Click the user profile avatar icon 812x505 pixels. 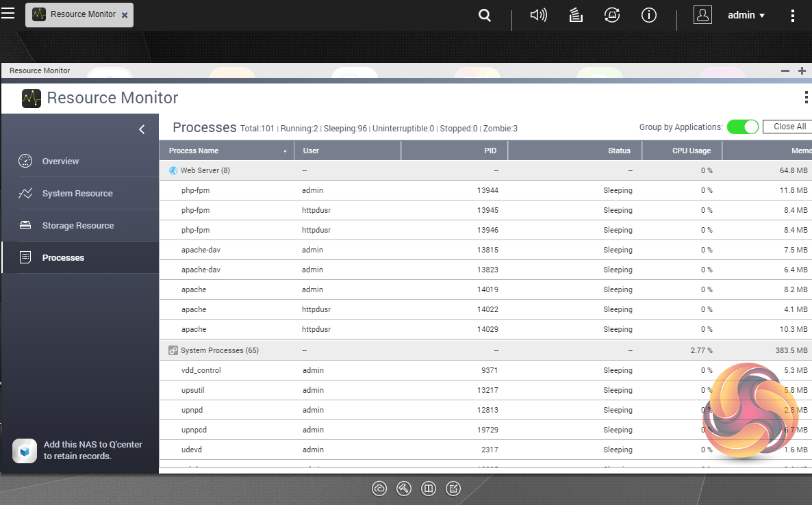(702, 15)
